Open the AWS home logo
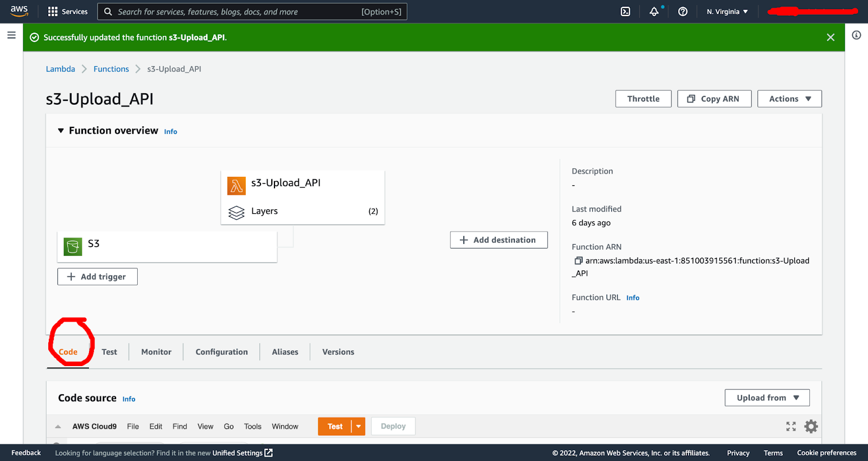Image resolution: width=868 pixels, height=461 pixels. (19, 11)
